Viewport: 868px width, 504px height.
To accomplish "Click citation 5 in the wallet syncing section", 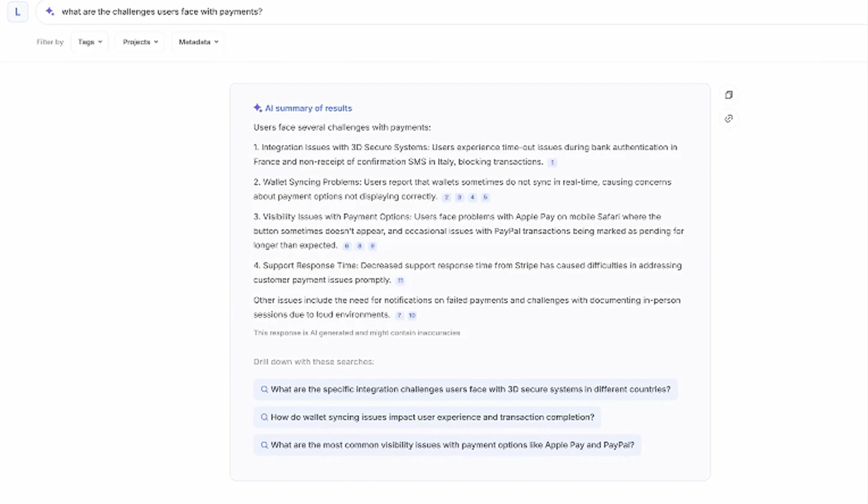I will (485, 197).
